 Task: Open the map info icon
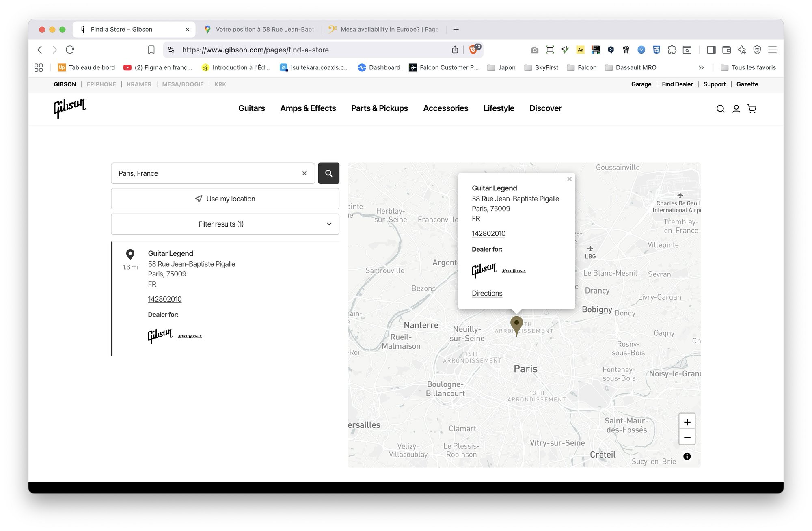[687, 456]
